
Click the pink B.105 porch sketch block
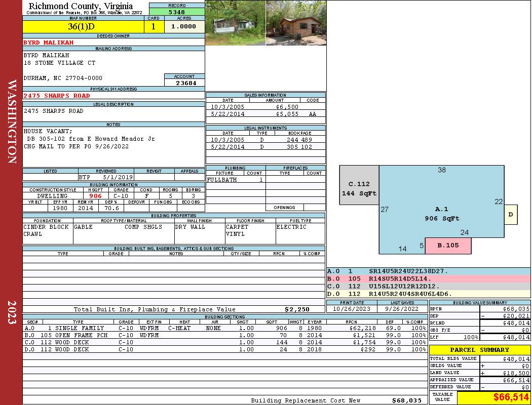tap(448, 246)
